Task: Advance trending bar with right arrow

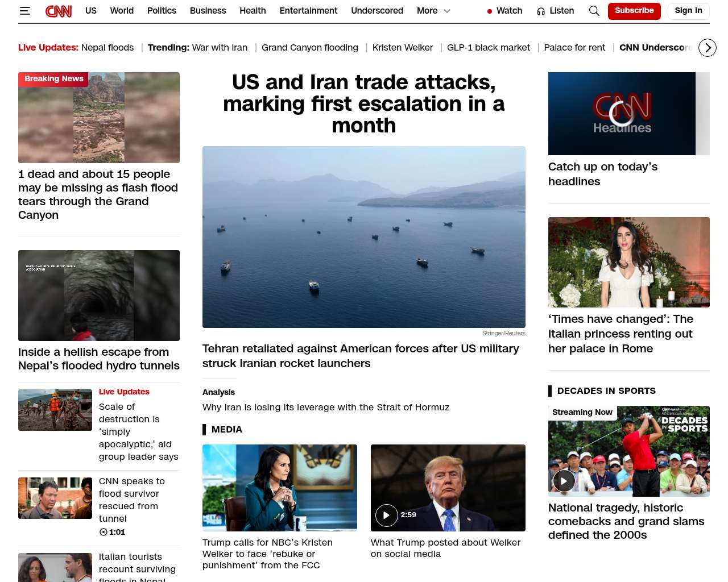Action: [x=708, y=48]
